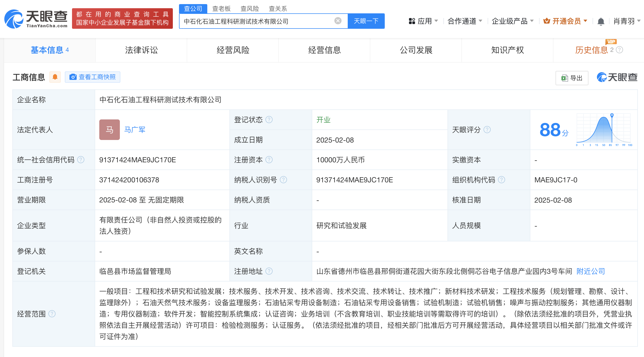The width and height of the screenshot is (644, 357).
Task: Open the 开通会员 membership dropdown
Action: click(565, 21)
